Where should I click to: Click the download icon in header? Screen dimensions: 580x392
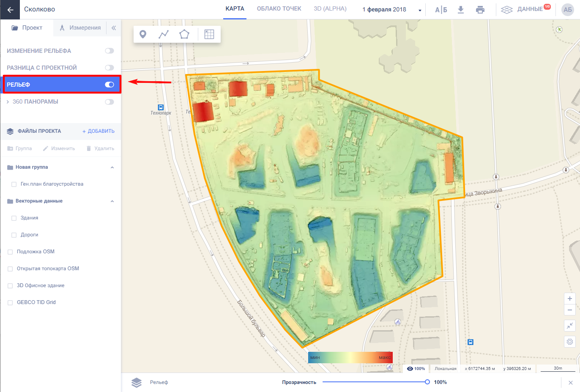coord(461,10)
